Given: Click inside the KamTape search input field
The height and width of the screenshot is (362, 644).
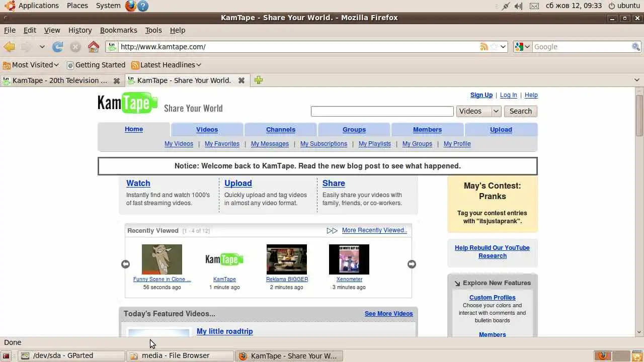Looking at the screenshot, I should tap(382, 111).
